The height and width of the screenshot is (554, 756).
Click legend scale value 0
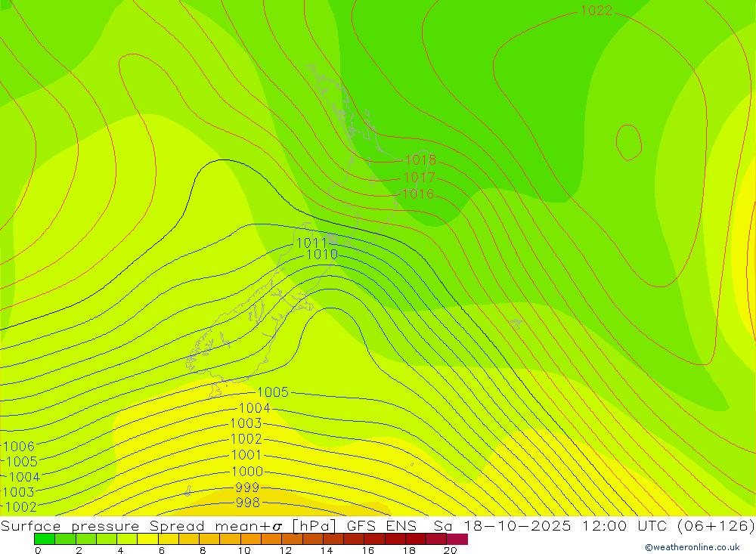coord(38,550)
